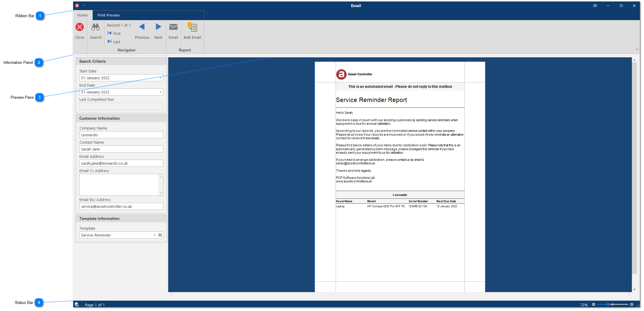Save template icon beside Service Reminder

click(x=160, y=235)
